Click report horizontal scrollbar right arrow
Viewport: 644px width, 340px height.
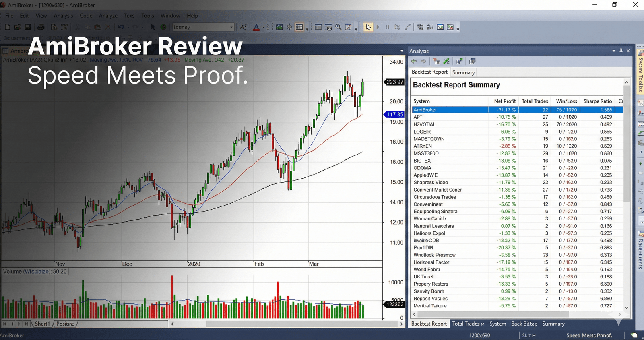[620, 314]
